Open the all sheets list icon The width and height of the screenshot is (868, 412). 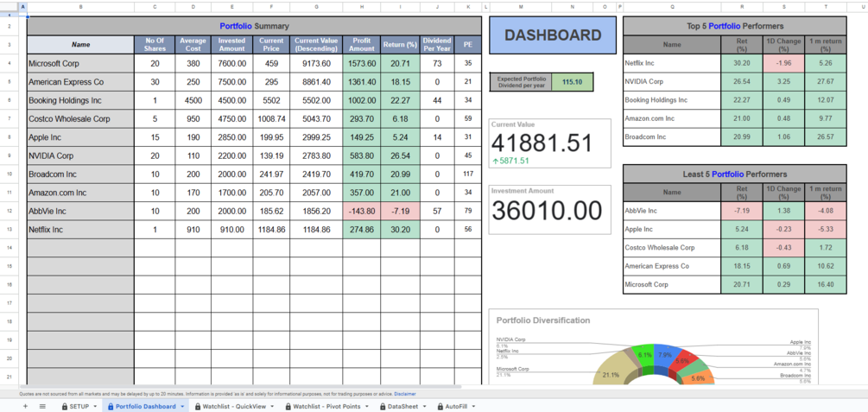coord(42,407)
